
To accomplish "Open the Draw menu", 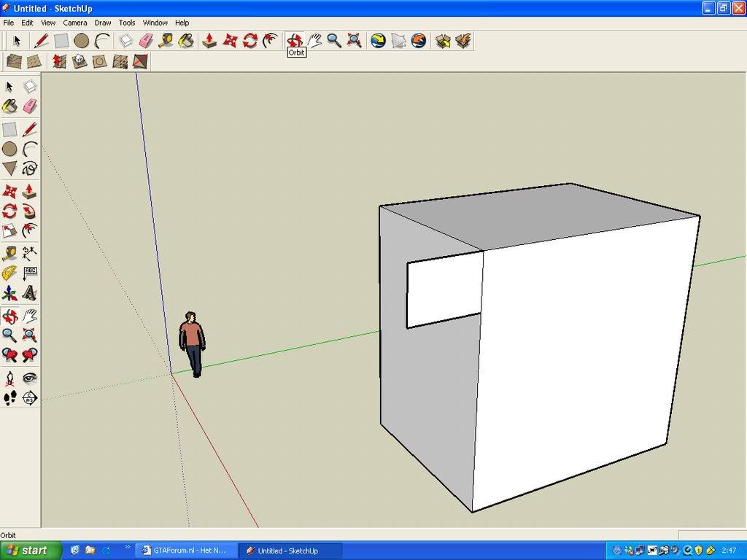I will coord(102,23).
